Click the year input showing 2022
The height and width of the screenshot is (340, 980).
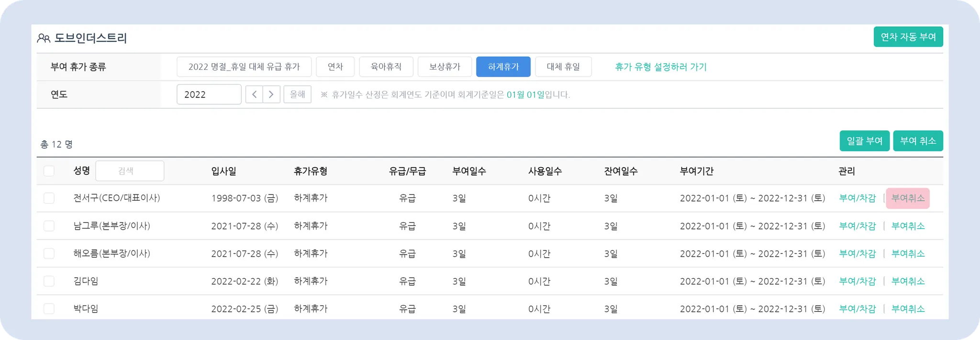pyautogui.click(x=209, y=94)
